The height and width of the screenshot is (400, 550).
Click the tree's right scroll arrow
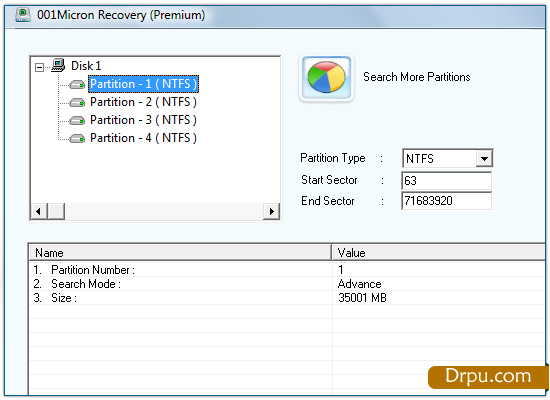click(271, 211)
